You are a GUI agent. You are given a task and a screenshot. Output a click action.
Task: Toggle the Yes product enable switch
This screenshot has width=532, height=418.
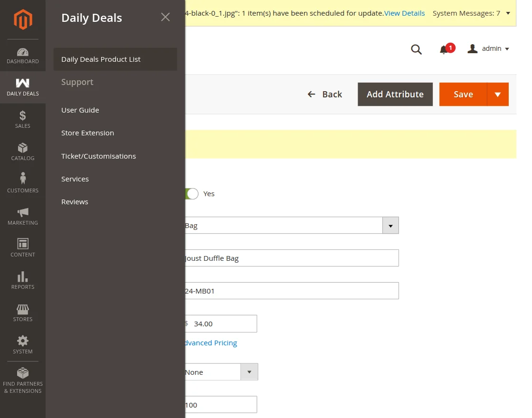(x=192, y=194)
